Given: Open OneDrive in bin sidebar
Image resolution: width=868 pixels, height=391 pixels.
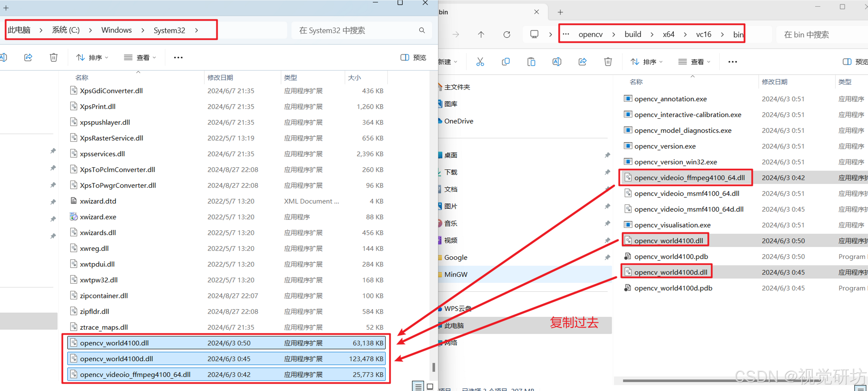Looking at the screenshot, I should click(458, 121).
